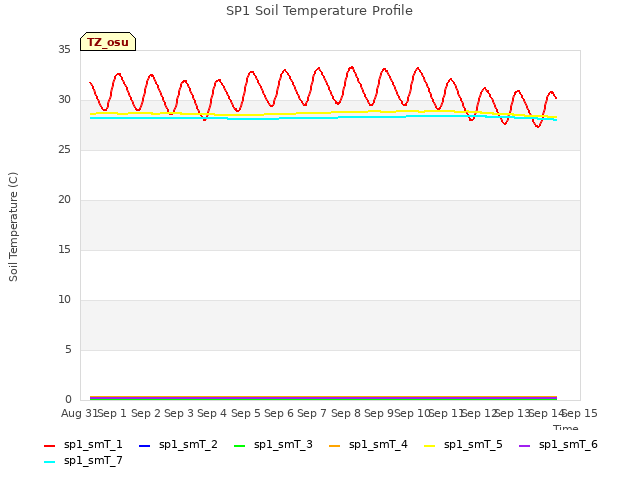The image size is (640, 480).
Task: Click the Sep 3 x-axis label
Action: [x=179, y=413]
